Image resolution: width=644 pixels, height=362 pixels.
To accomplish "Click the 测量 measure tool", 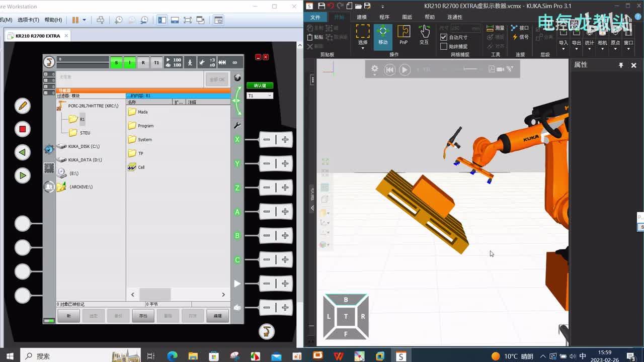I will (x=496, y=28).
